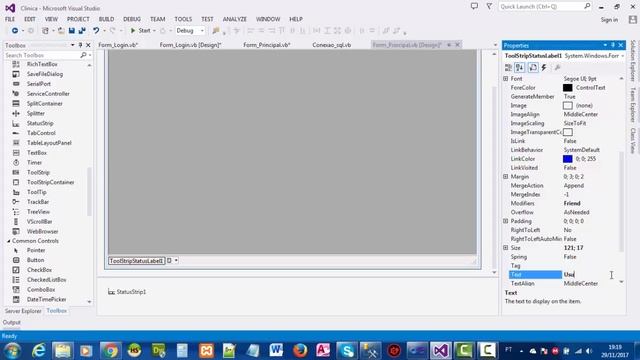Image resolution: width=640 pixels, height=360 pixels.
Task: Collapse the Common Controls toolbox group
Action: pyautogui.click(x=8, y=241)
